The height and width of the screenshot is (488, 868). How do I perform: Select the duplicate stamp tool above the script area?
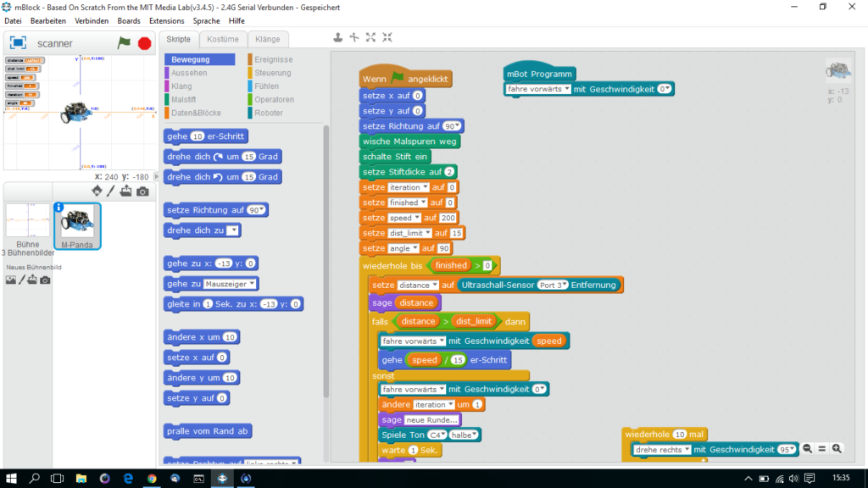coord(337,37)
